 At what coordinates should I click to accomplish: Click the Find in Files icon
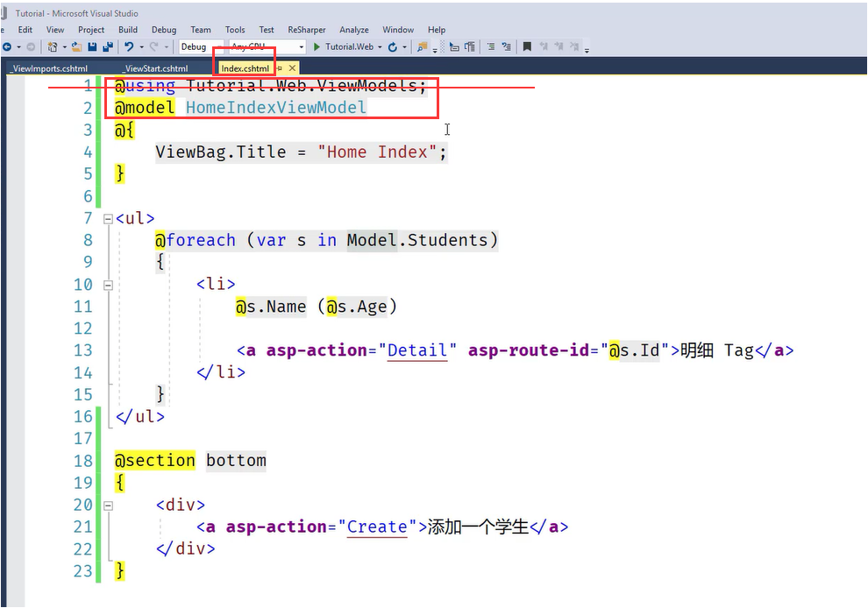point(423,47)
